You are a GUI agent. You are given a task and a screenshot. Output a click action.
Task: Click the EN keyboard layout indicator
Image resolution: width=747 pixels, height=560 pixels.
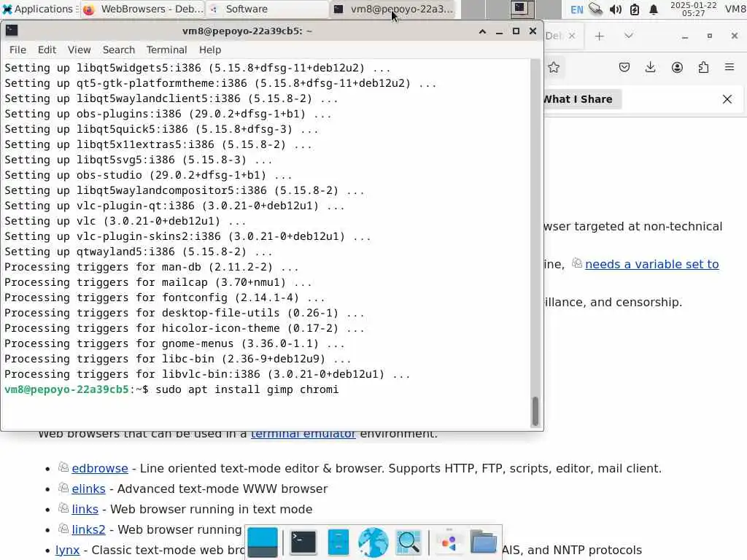[576, 9]
